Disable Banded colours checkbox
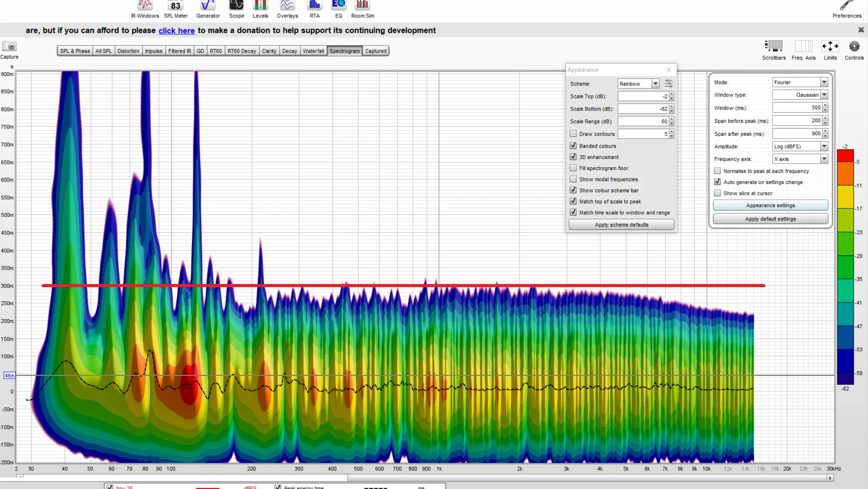 pos(573,146)
